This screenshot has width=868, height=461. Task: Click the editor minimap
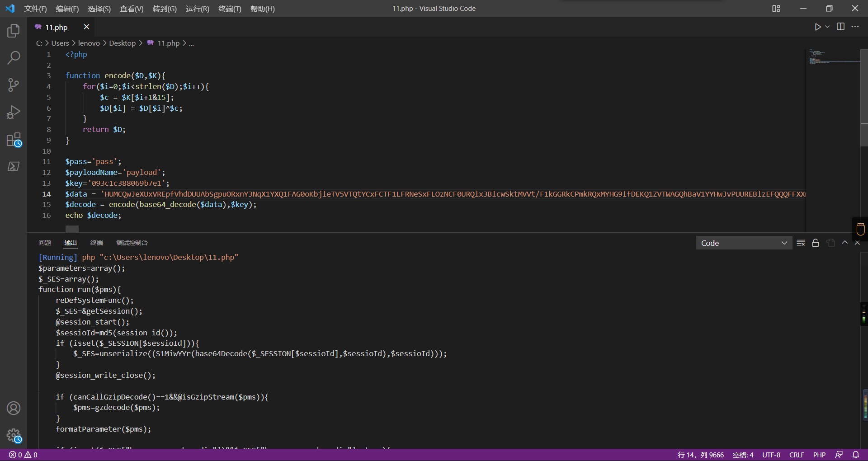(x=833, y=140)
